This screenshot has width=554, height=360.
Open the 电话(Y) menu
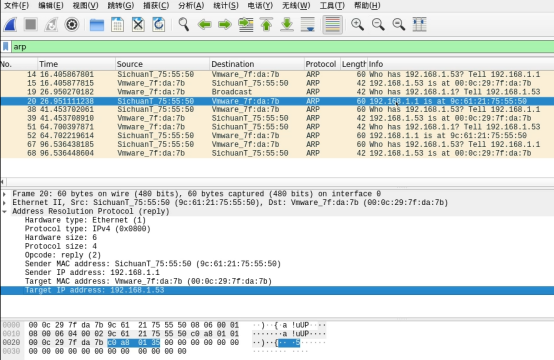point(260,5)
